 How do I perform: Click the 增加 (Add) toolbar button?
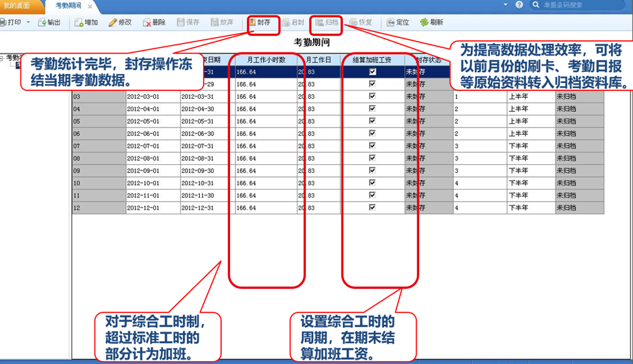click(86, 23)
